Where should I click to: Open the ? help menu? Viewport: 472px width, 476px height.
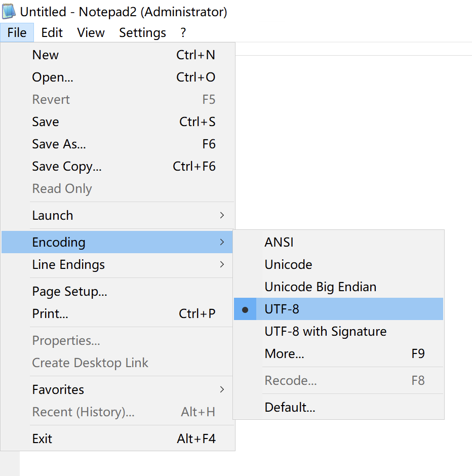coord(183,32)
